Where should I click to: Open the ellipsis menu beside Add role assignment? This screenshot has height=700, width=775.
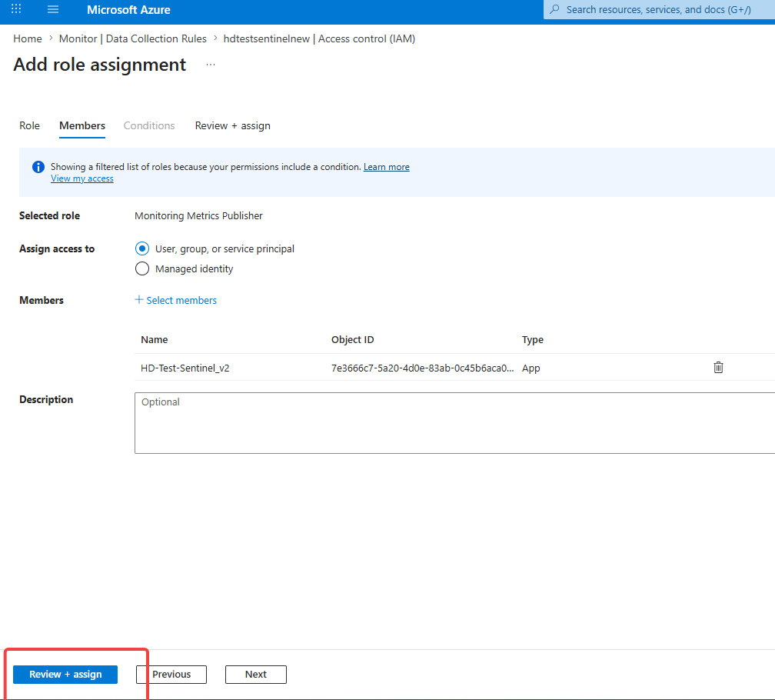pyautogui.click(x=211, y=65)
